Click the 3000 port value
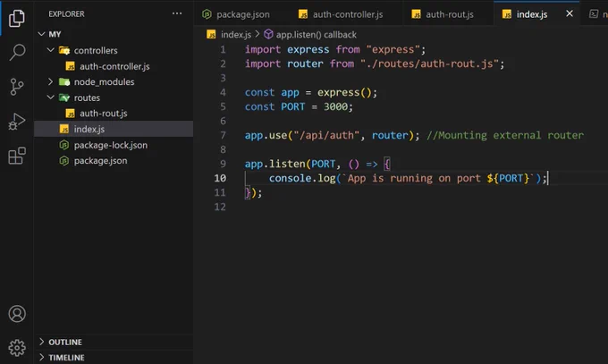The image size is (608, 364). (x=335, y=106)
